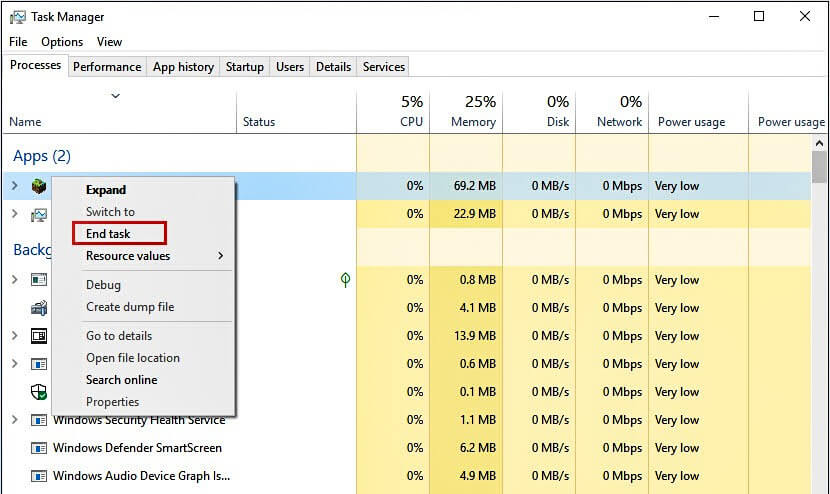The height and width of the screenshot is (494, 830).
Task: Switch to the Performance tab
Action: [107, 67]
